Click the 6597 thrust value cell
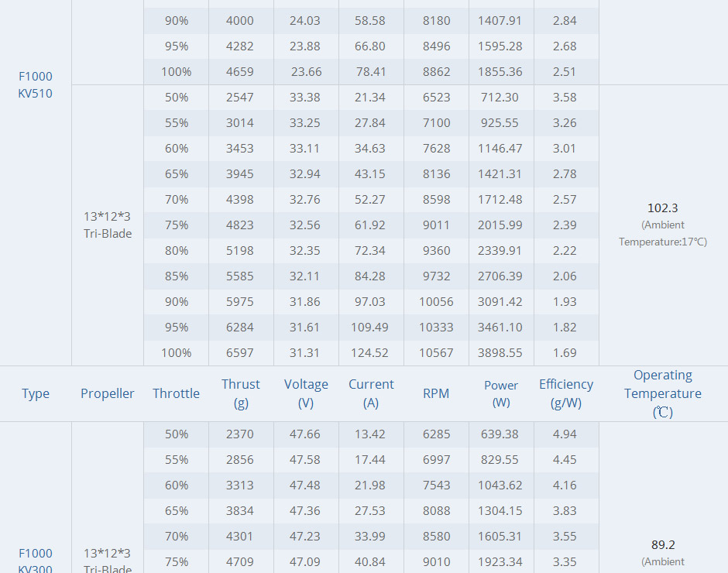 click(240, 352)
